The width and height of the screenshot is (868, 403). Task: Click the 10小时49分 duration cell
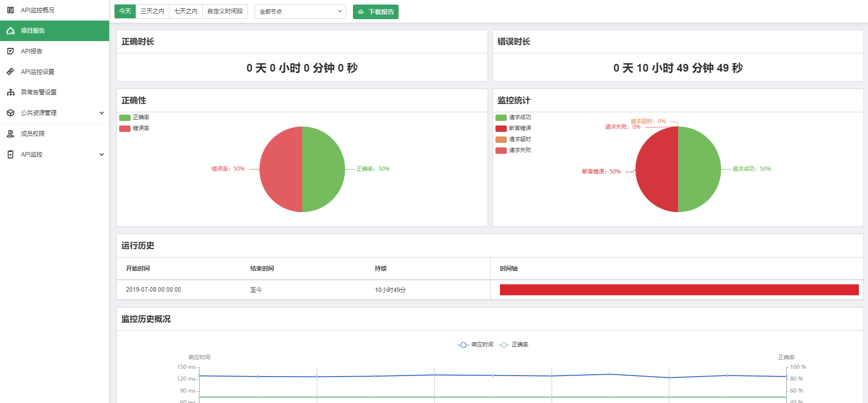pos(390,290)
